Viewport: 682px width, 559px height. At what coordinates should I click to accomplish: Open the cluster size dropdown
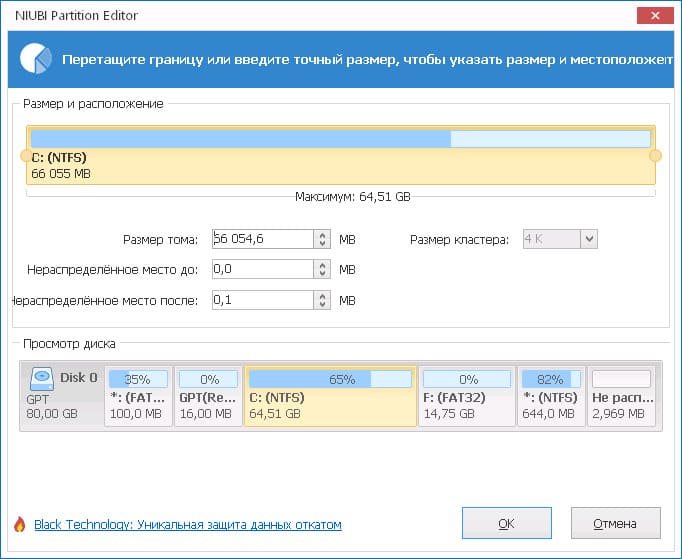click(x=589, y=239)
